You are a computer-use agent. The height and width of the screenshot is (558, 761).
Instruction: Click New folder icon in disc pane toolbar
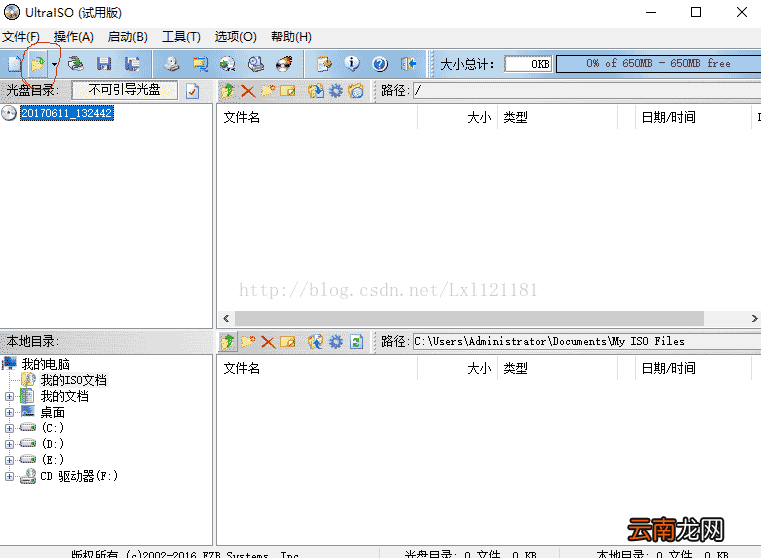pyautogui.click(x=267, y=91)
